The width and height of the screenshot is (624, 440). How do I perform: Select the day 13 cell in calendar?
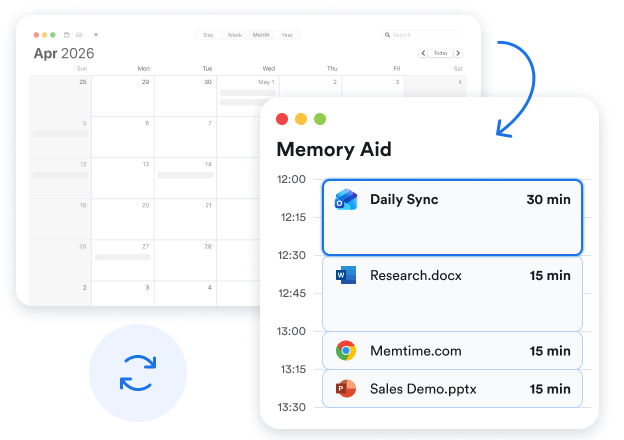(123, 178)
